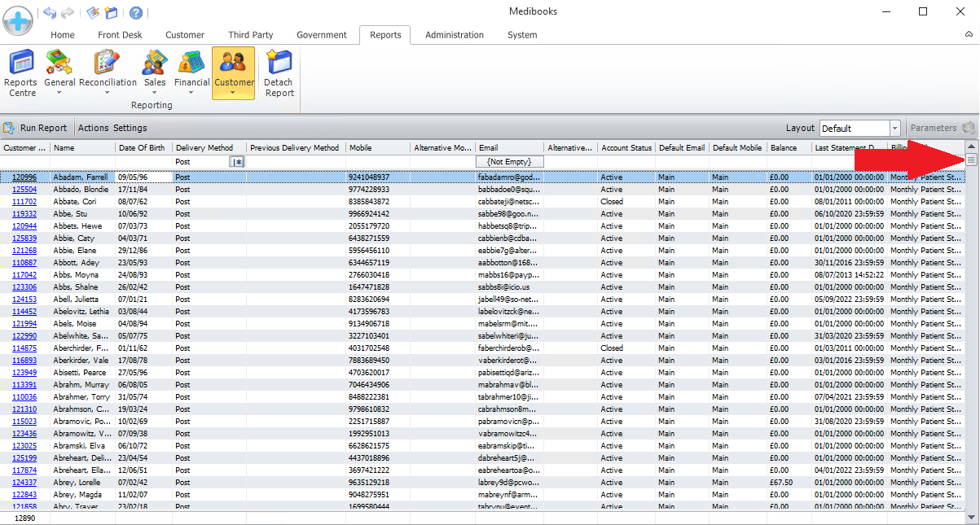
Task: Switch to the Administration tab
Action: [x=454, y=35]
